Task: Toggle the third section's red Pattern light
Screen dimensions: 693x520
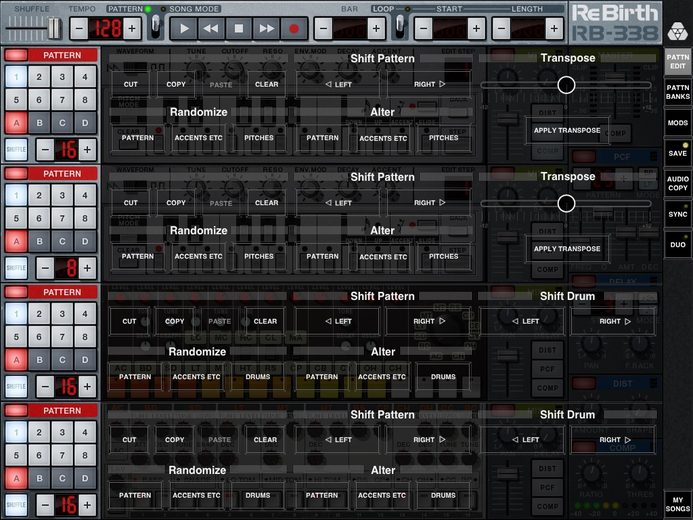Action: tap(16, 292)
